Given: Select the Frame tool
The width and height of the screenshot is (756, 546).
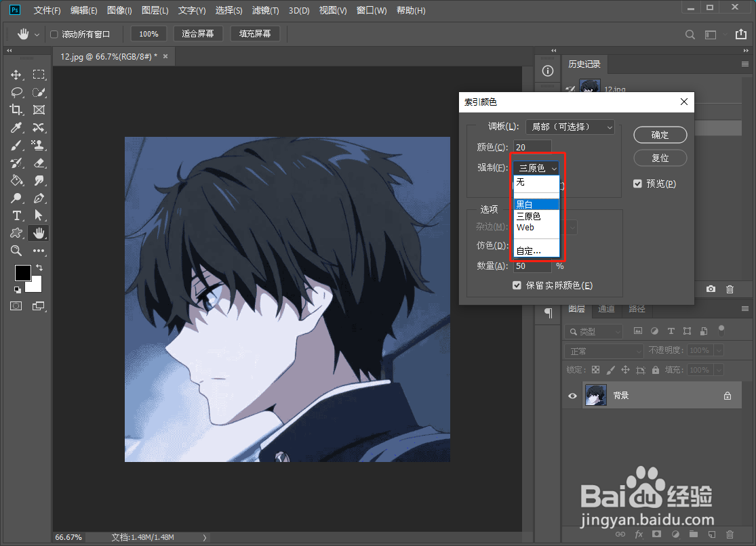Looking at the screenshot, I should click(x=39, y=110).
